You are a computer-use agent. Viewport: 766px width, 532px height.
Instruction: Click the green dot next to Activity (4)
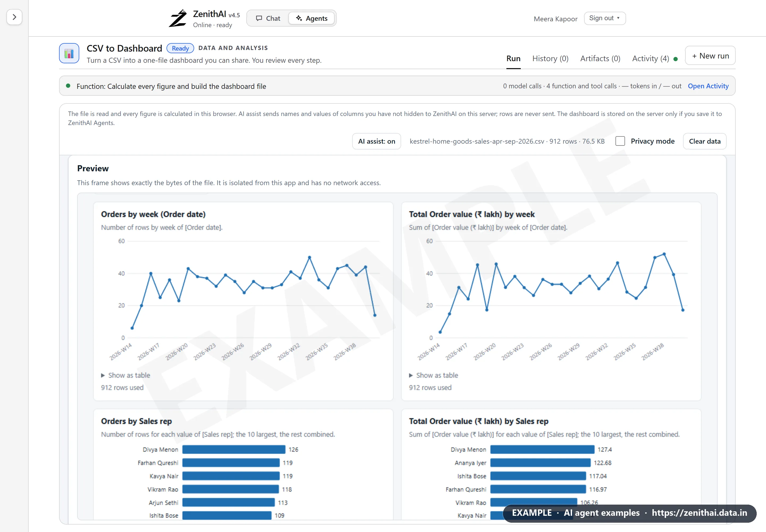(x=676, y=59)
